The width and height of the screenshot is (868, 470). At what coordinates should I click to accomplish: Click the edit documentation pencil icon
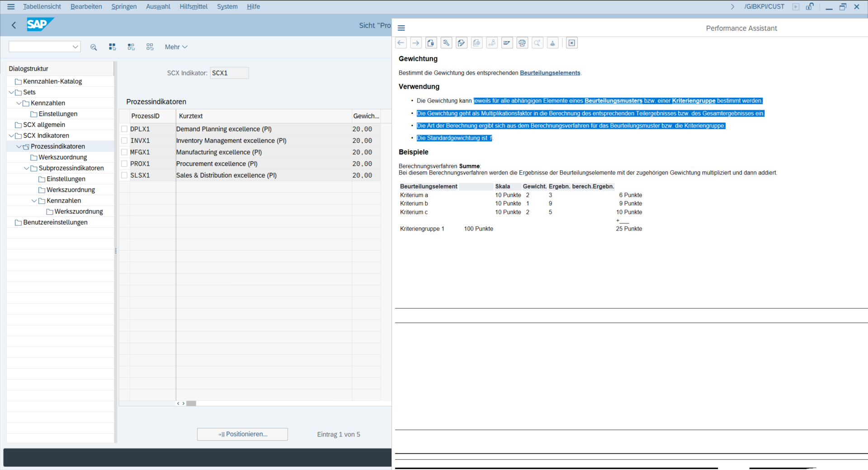click(x=462, y=43)
